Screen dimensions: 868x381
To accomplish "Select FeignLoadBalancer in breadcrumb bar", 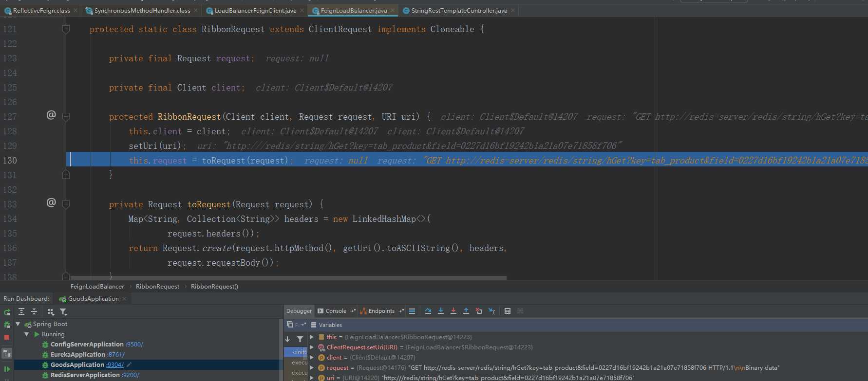I will [x=97, y=287].
